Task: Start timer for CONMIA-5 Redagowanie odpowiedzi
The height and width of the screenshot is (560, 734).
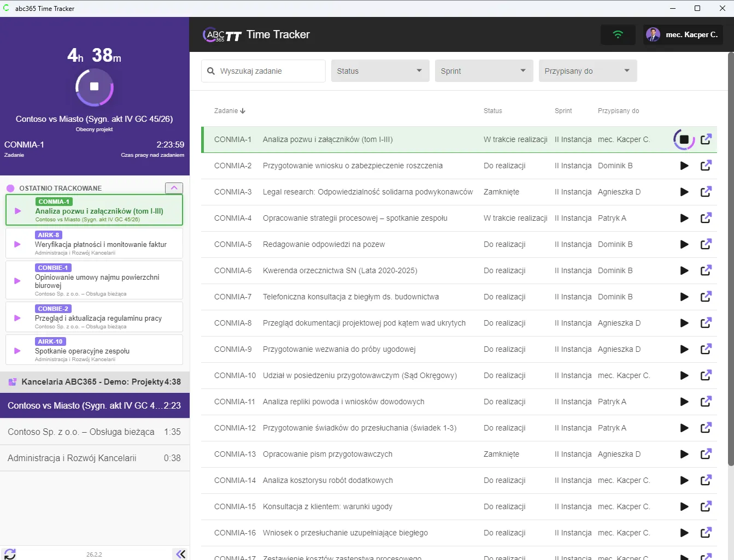Action: (x=684, y=244)
